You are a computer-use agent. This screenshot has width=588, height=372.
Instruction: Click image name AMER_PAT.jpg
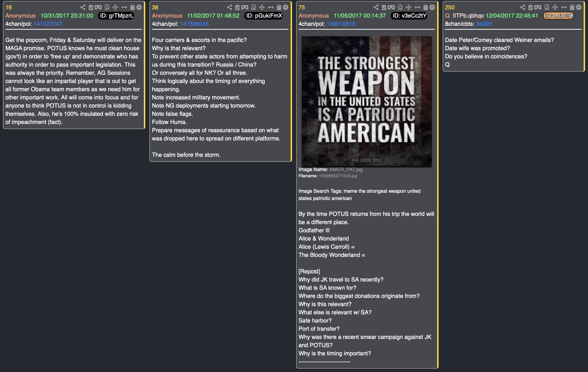(346, 169)
